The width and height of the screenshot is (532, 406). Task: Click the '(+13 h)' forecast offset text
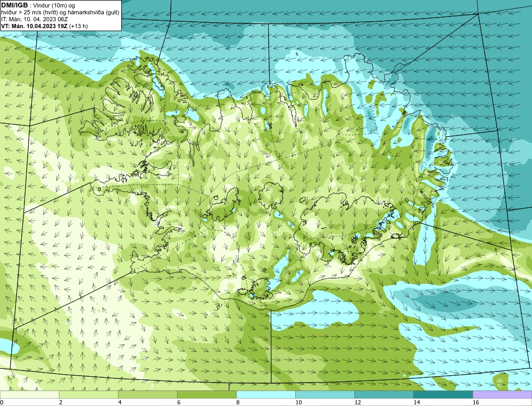[78, 26]
